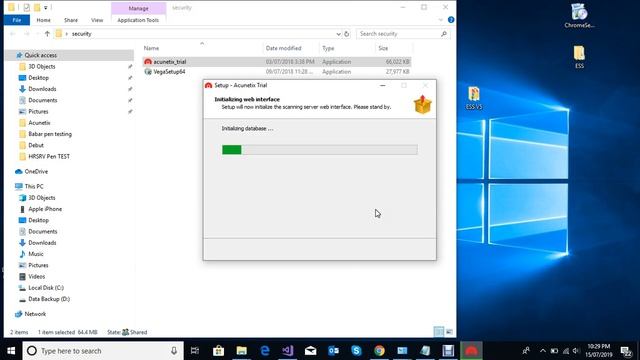640x360 pixels.
Task: Open the Mail app taskbar icon
Action: (x=311, y=351)
